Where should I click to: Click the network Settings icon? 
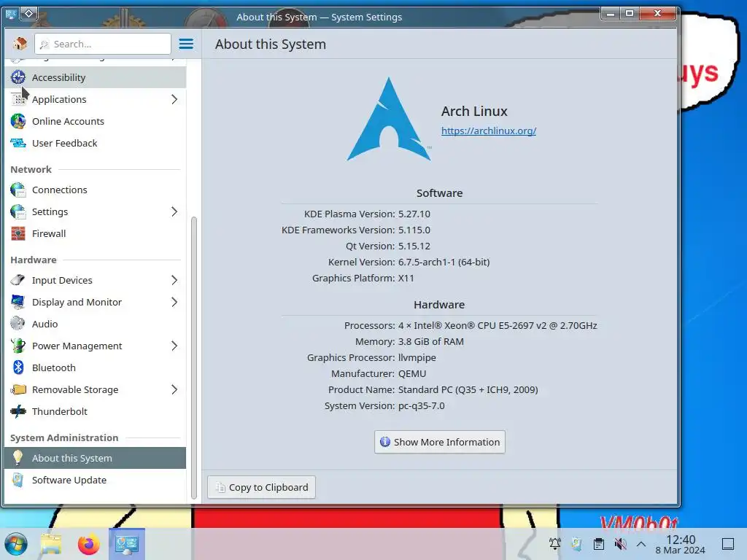(x=18, y=211)
